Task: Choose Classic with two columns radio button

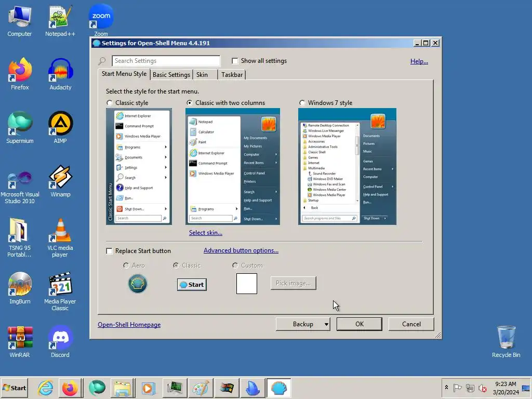Action: point(190,103)
